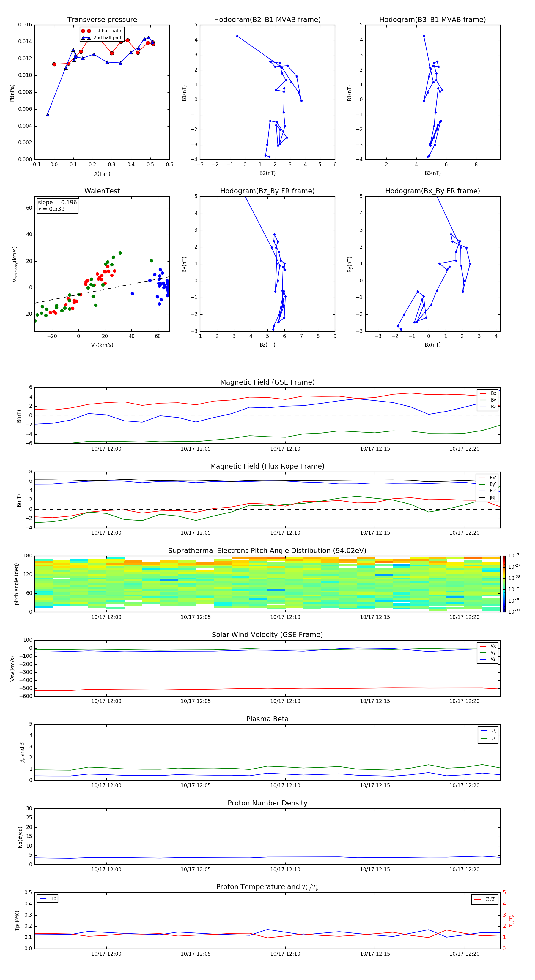535x980 pixels.
Task: Click 'Proton Number Density' panel title
Action: (267, 803)
